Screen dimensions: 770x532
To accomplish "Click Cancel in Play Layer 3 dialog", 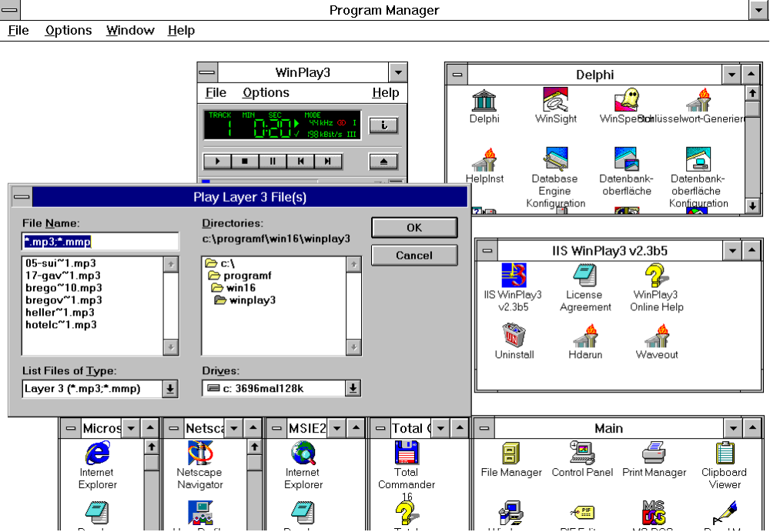I will tap(414, 256).
